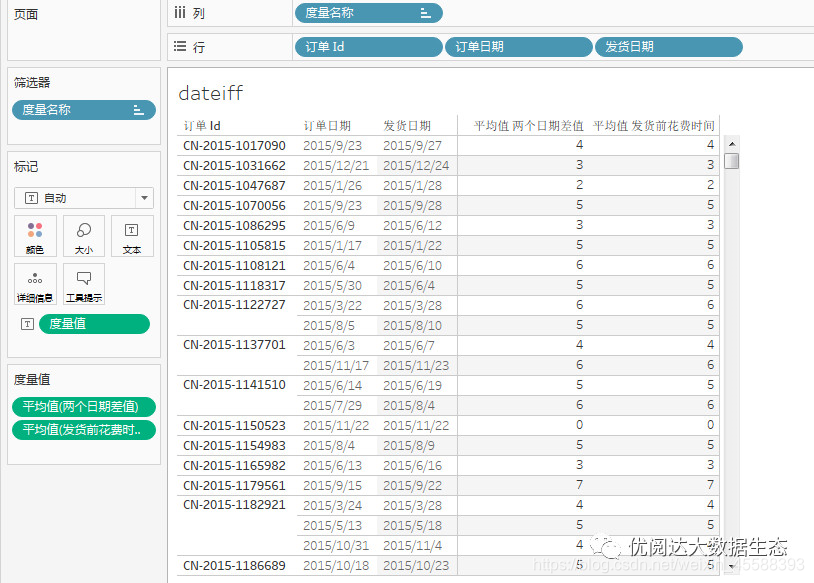The image size is (814, 583).
Task: Select order CN-2015-1165982
Action: point(234,466)
